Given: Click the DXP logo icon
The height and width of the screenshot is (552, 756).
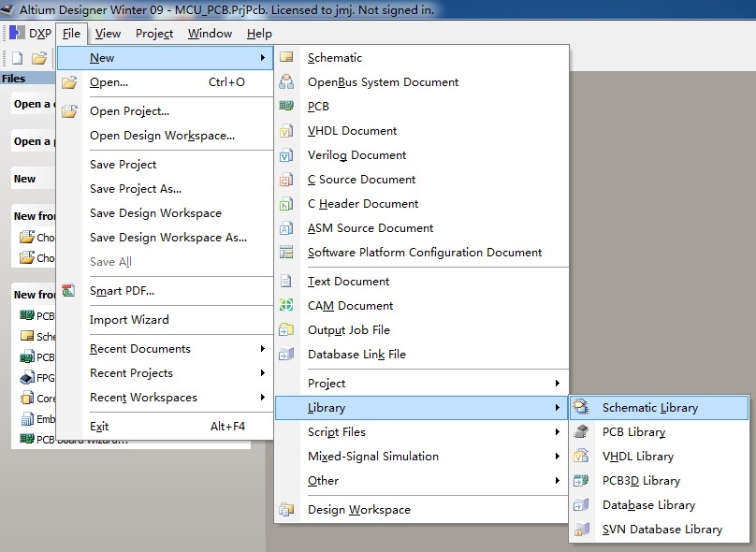Looking at the screenshot, I should click(17, 33).
